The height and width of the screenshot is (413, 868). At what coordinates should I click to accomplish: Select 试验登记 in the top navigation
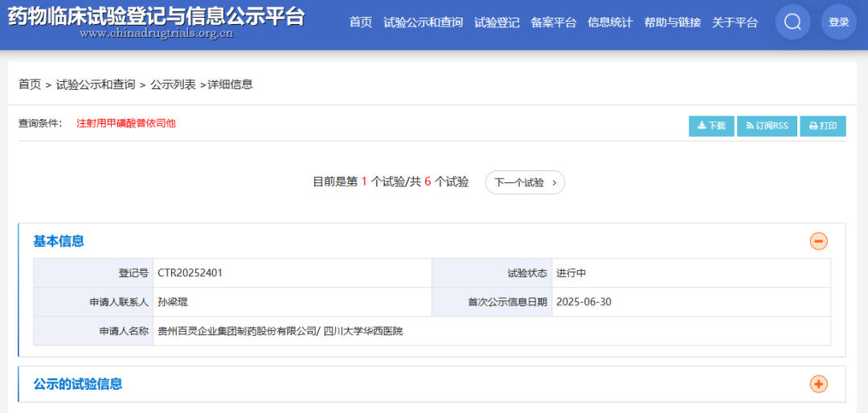497,22
